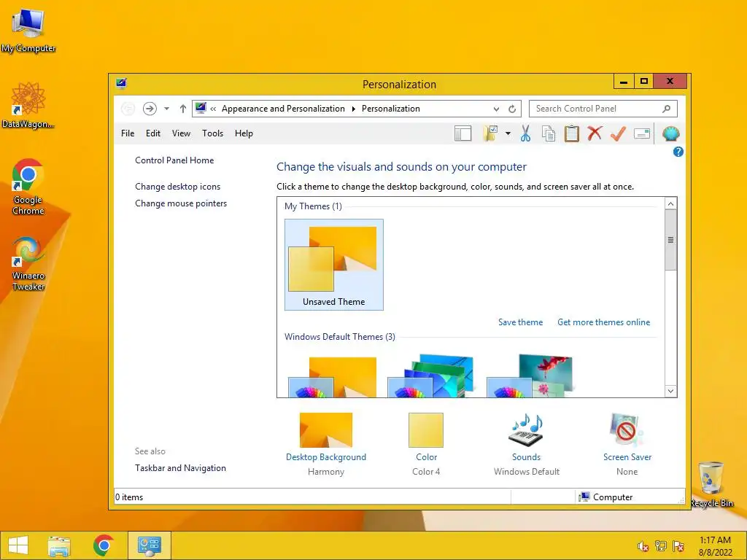Click the red X Delete toolbar icon

click(595, 134)
